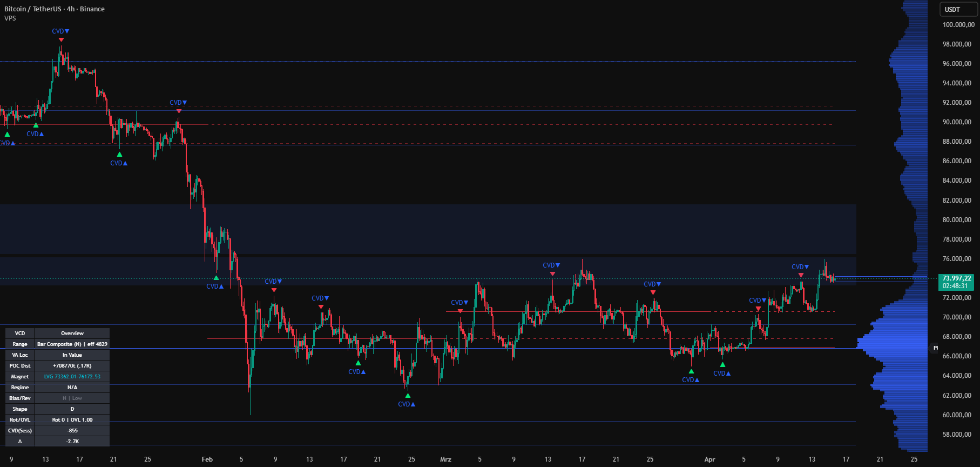The image size is (980, 467).
Task: Click the 'Overview' header cell in the VCD table
Action: coord(72,333)
